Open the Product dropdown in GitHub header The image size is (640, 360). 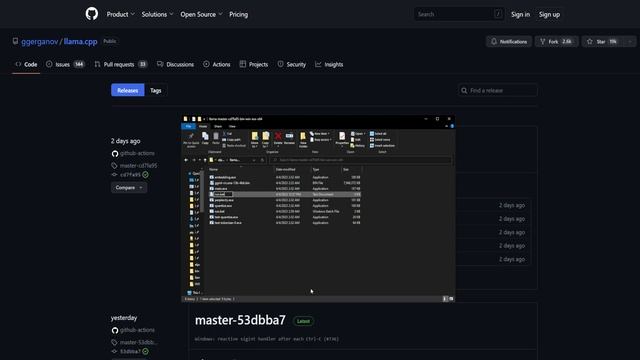coord(120,14)
